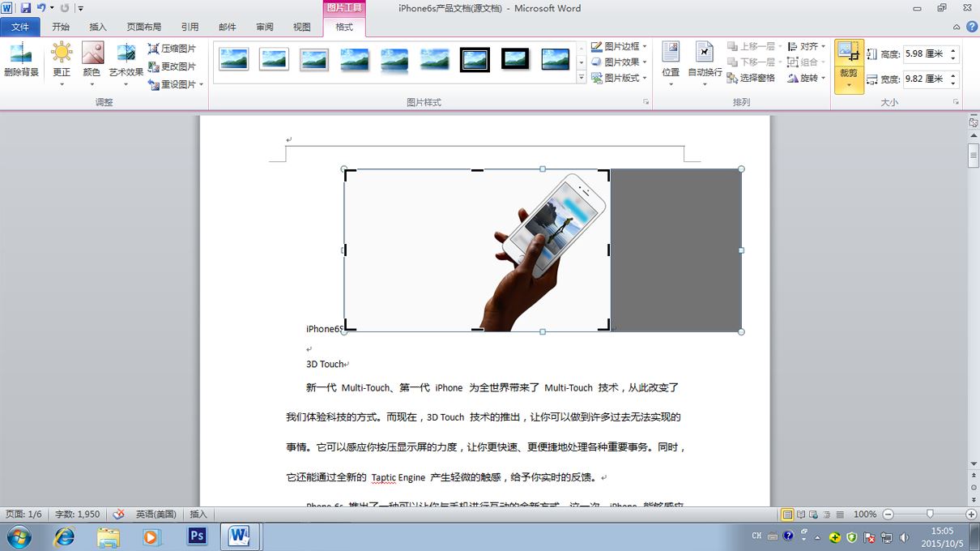The height and width of the screenshot is (551, 980).
Task: Select the last picture style in gallery row
Action: [x=556, y=59]
